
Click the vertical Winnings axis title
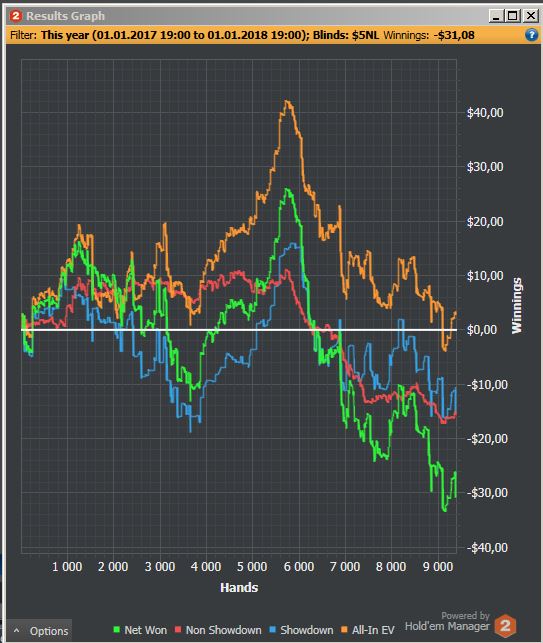517,306
